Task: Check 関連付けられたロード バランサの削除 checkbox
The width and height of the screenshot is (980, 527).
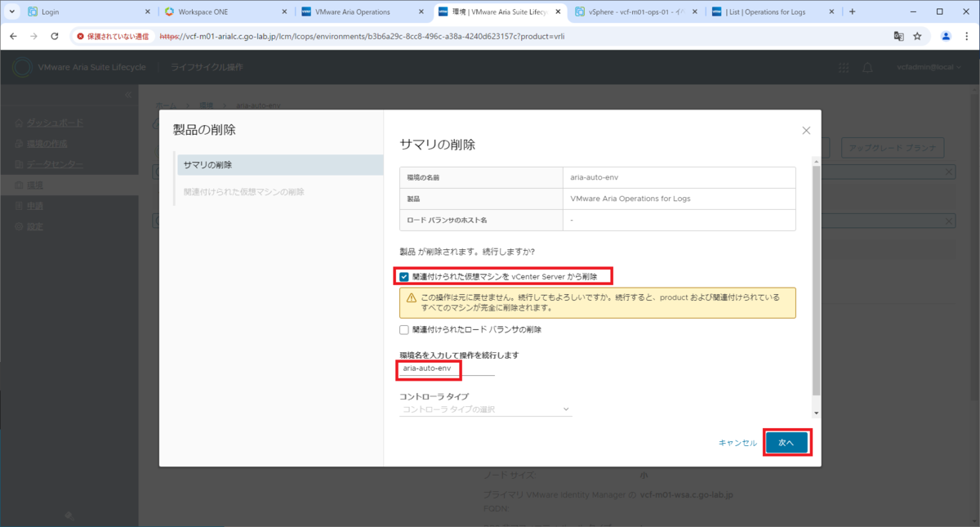Action: 404,330
